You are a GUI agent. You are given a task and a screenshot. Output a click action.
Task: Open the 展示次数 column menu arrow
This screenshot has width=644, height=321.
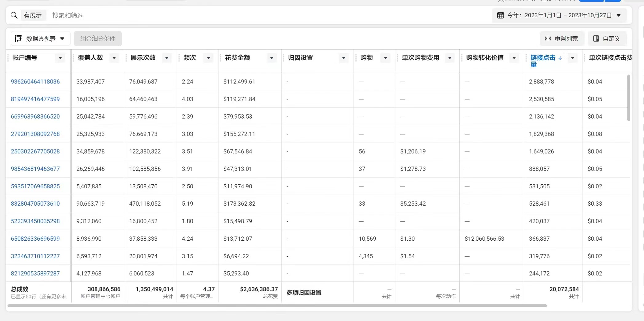pyautogui.click(x=167, y=58)
